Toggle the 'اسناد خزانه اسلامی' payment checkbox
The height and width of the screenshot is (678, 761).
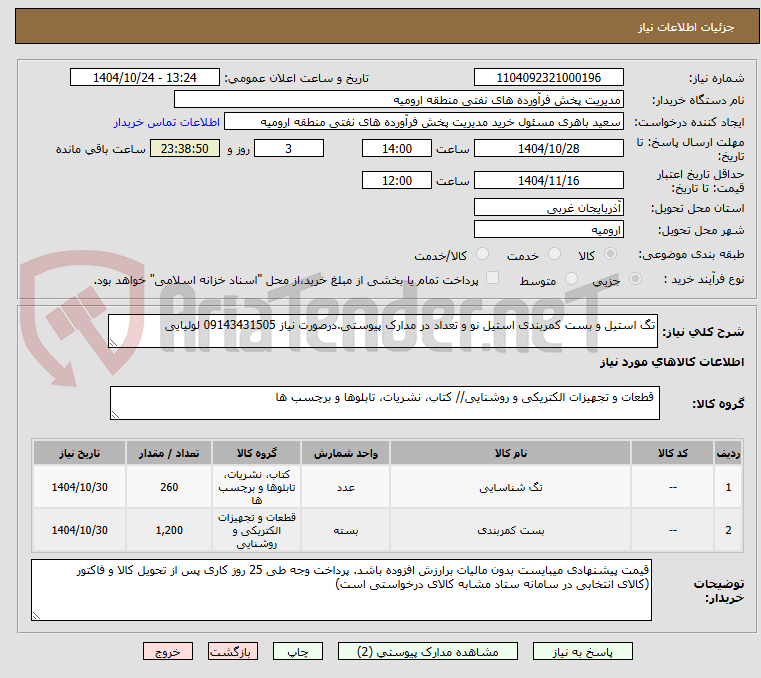[x=491, y=279]
